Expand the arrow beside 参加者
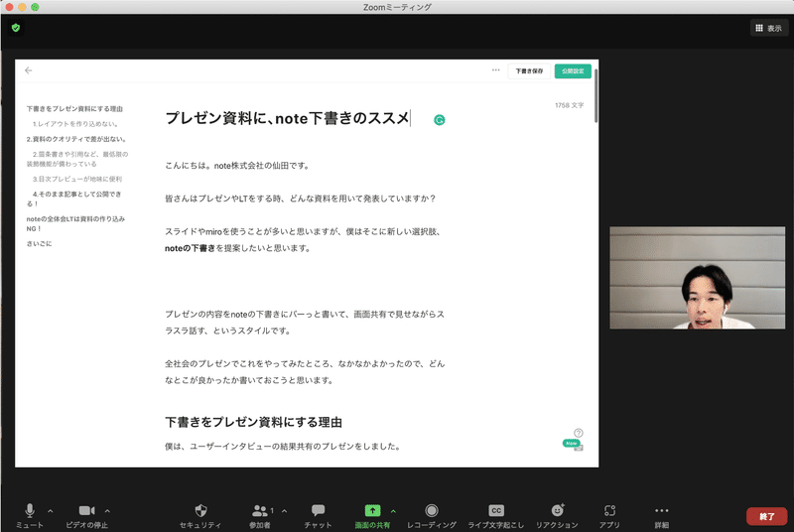The width and height of the screenshot is (794, 532). point(284,511)
